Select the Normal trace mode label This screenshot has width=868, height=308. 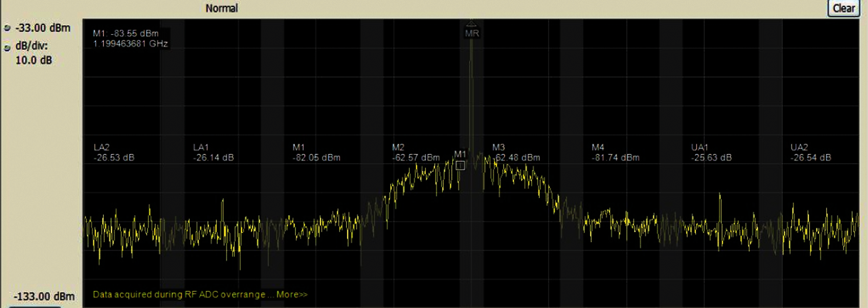pyautogui.click(x=222, y=8)
